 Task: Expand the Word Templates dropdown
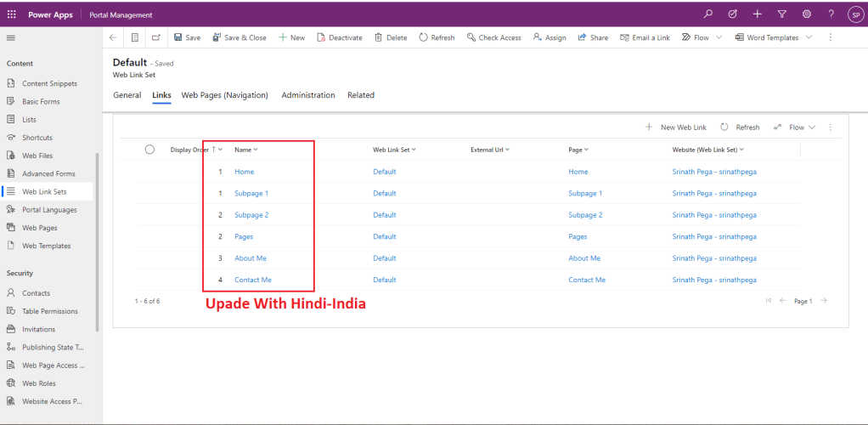[809, 37]
